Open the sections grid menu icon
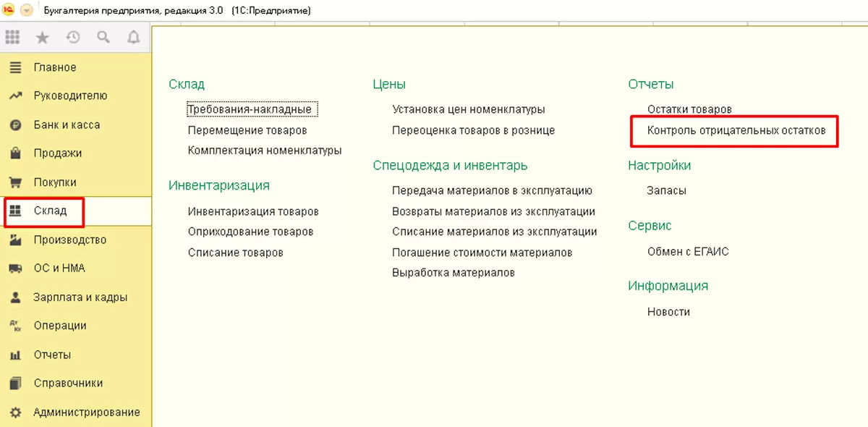The image size is (868, 427). pos(12,37)
